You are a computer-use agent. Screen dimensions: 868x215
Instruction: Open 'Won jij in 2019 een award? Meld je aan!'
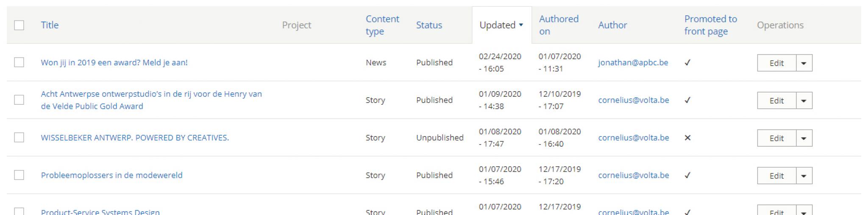click(114, 62)
